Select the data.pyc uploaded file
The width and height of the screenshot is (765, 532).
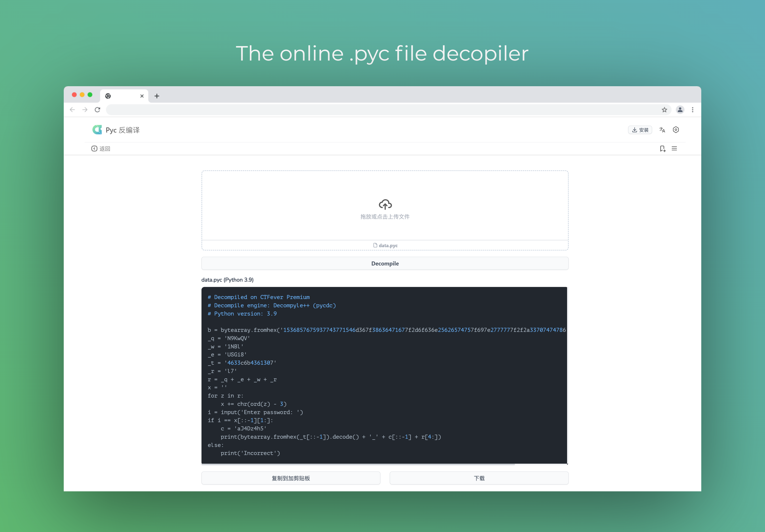(x=385, y=245)
